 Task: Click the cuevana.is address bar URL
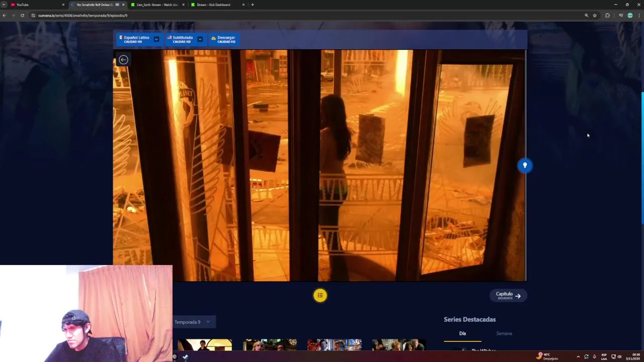click(83, 16)
